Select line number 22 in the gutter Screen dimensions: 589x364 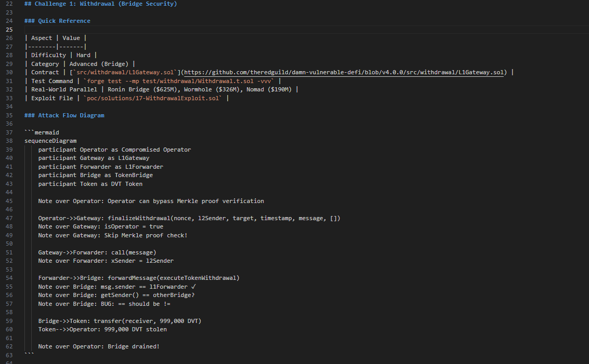coord(9,4)
